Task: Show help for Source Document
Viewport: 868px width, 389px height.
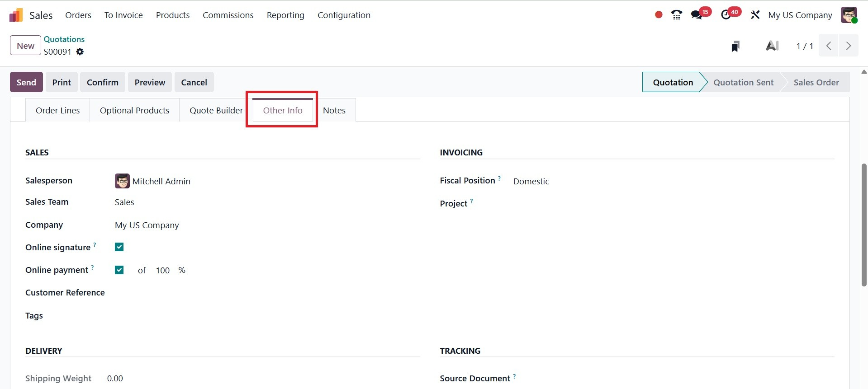Action: click(514, 376)
